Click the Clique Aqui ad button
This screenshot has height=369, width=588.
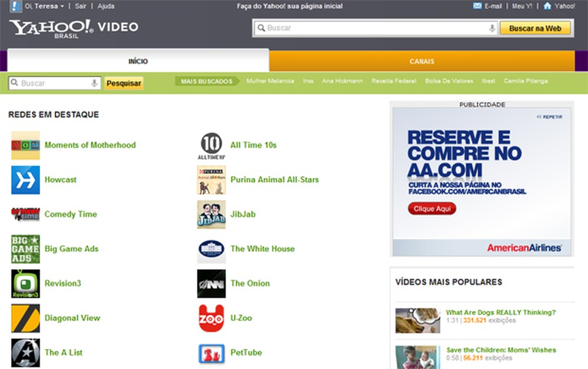pos(432,209)
